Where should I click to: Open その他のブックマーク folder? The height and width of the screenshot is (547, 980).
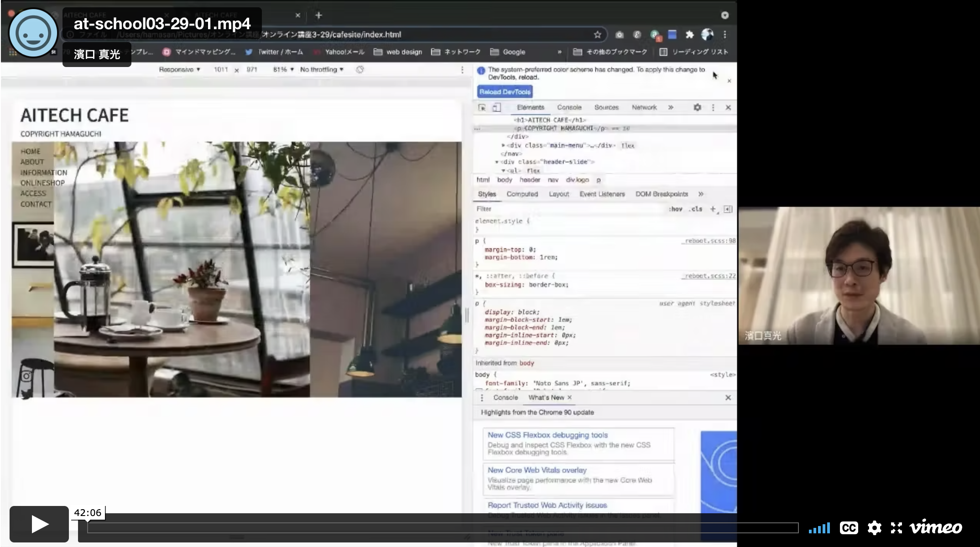pyautogui.click(x=610, y=52)
